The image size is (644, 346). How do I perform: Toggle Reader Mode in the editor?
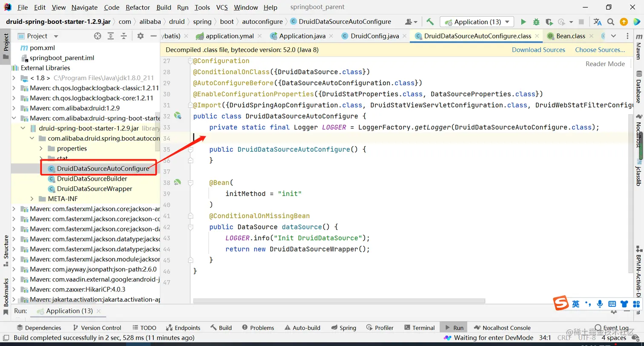[x=605, y=64]
